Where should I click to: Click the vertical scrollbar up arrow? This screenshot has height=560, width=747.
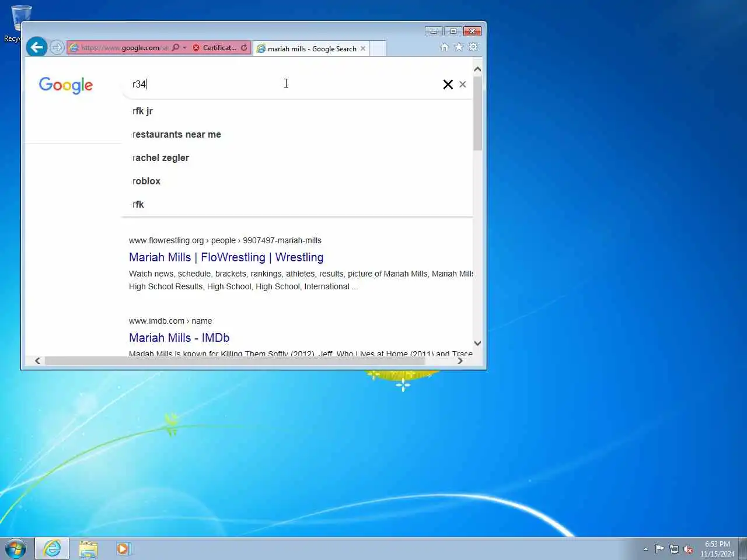click(477, 69)
